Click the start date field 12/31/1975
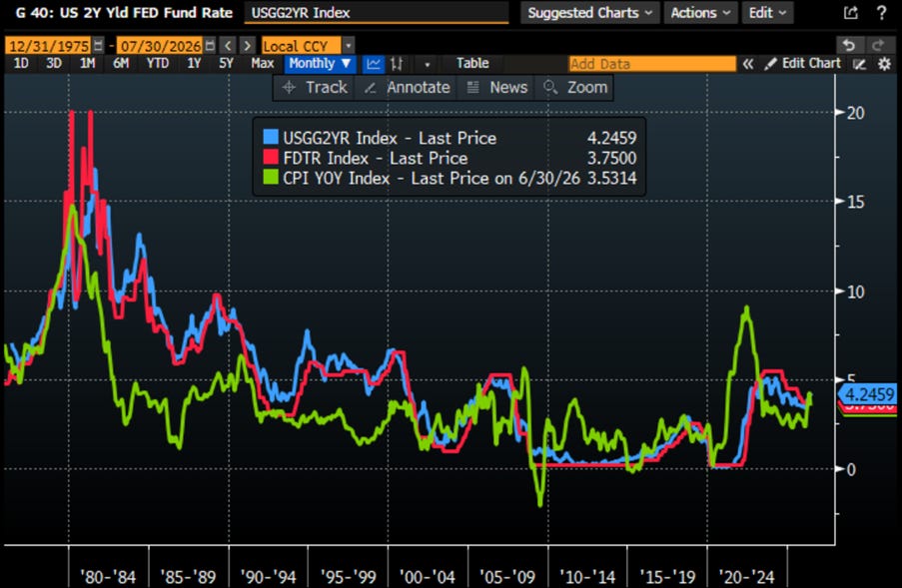 pyautogui.click(x=48, y=45)
